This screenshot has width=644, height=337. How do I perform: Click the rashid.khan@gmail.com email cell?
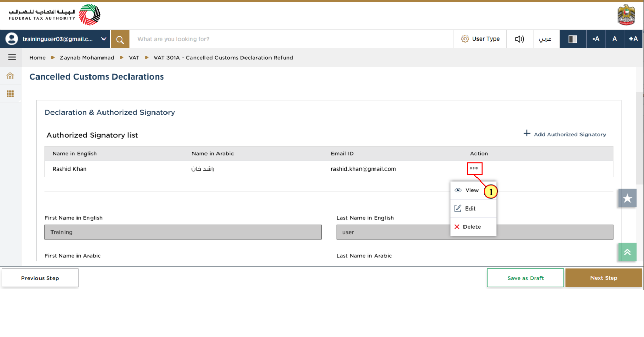click(363, 169)
